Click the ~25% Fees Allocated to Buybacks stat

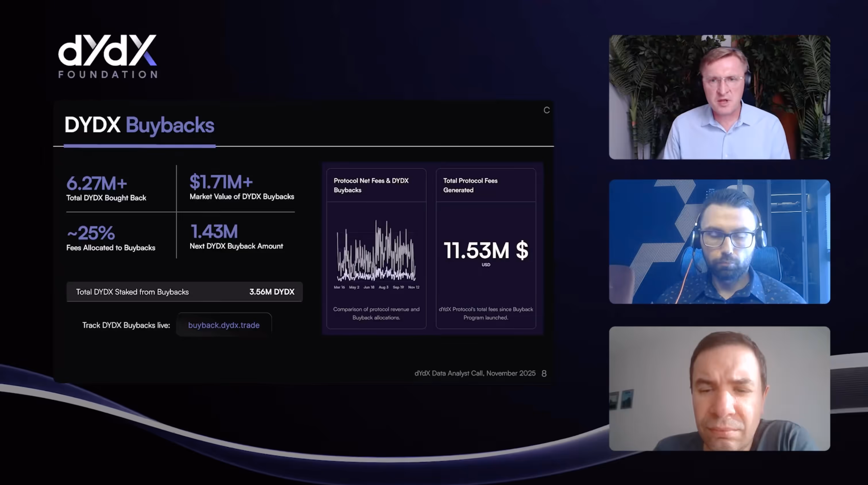coord(91,233)
